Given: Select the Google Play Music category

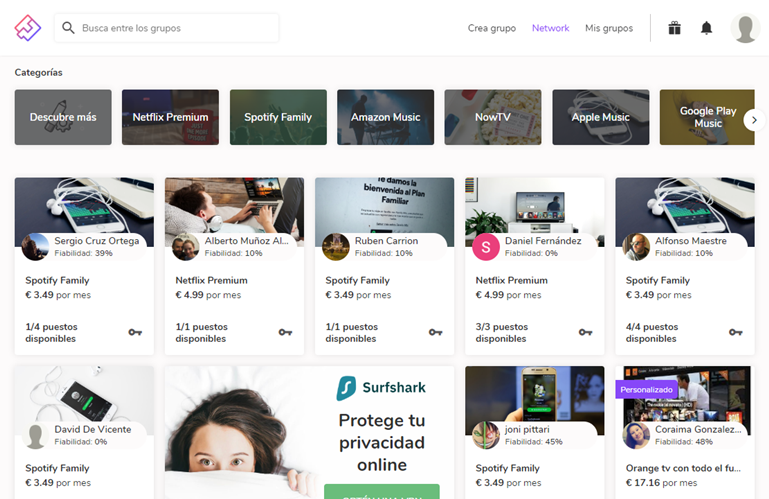Looking at the screenshot, I should 707,117.
